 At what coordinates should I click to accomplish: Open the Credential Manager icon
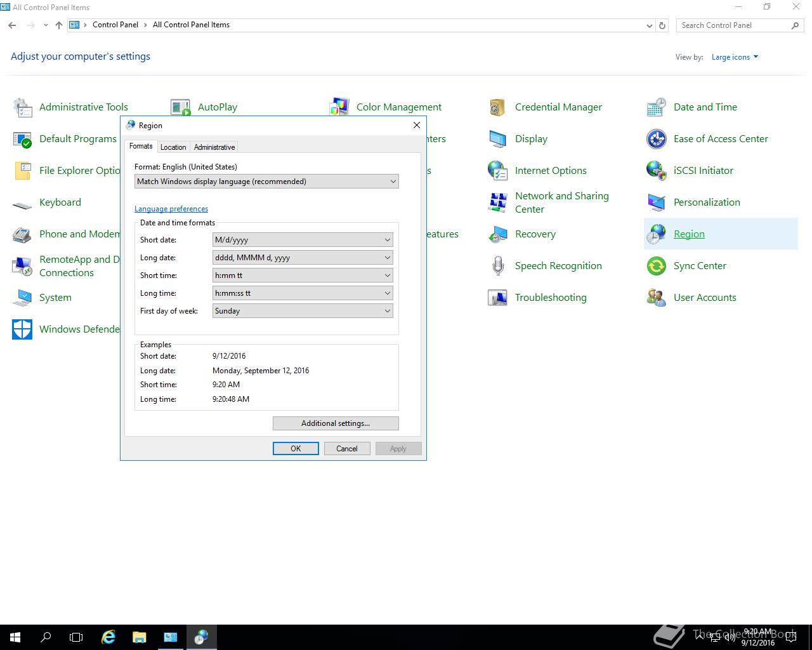tap(497, 107)
